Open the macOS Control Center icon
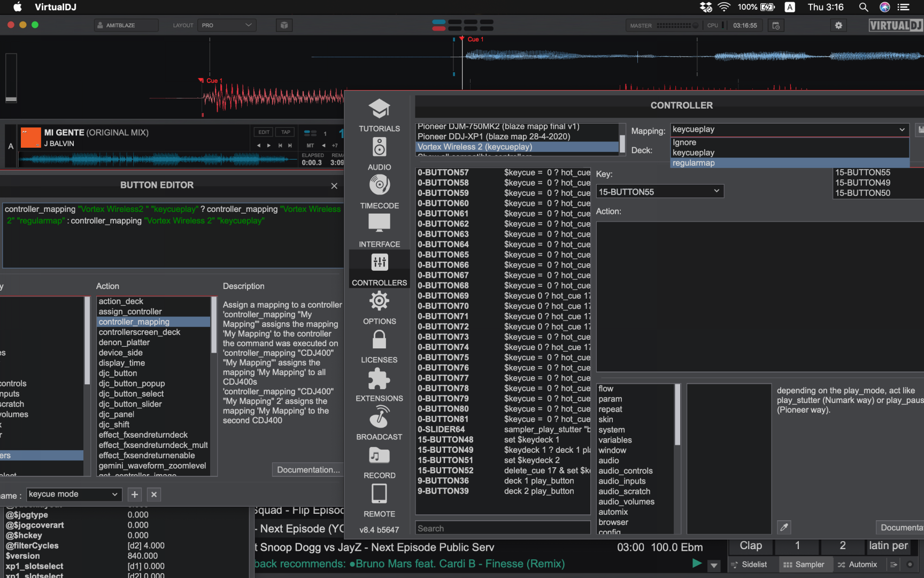 coord(903,7)
